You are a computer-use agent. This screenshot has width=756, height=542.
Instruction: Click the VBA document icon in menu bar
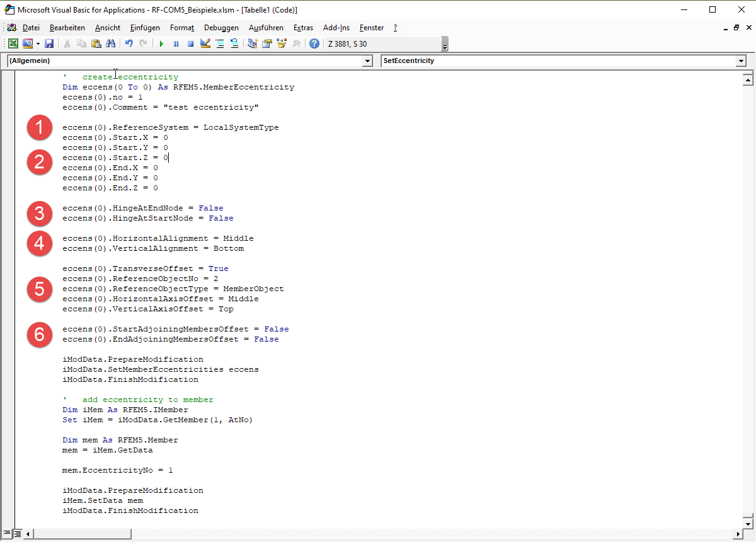(x=12, y=28)
